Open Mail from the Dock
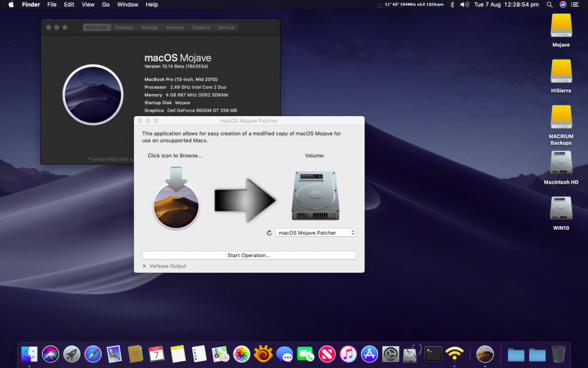This screenshot has width=588, height=368. tap(114, 354)
